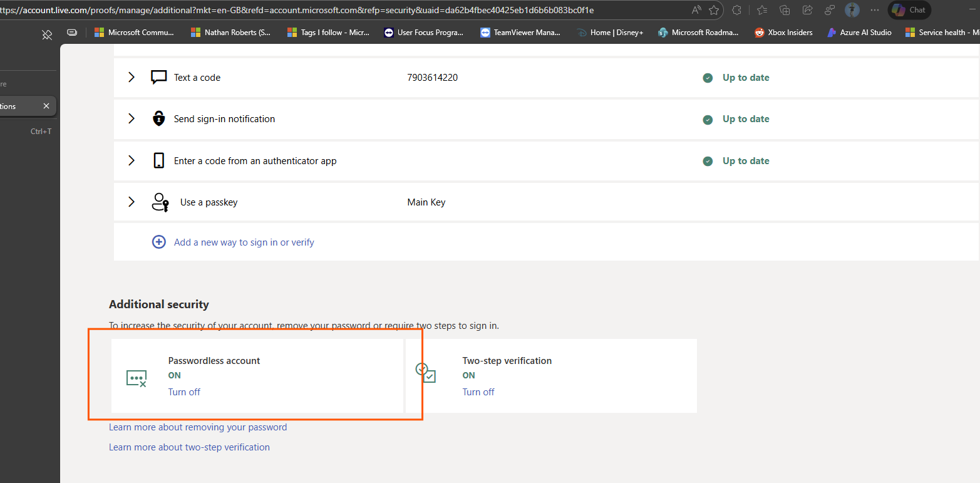Click the Passwordless account ON status
This screenshot has width=980, height=483.
pyautogui.click(x=174, y=375)
